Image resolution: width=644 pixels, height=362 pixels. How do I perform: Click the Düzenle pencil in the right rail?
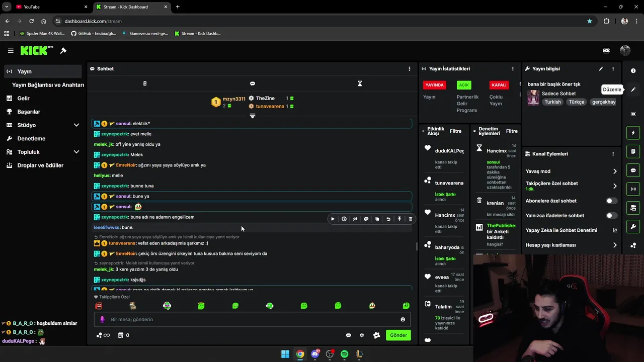(x=633, y=89)
